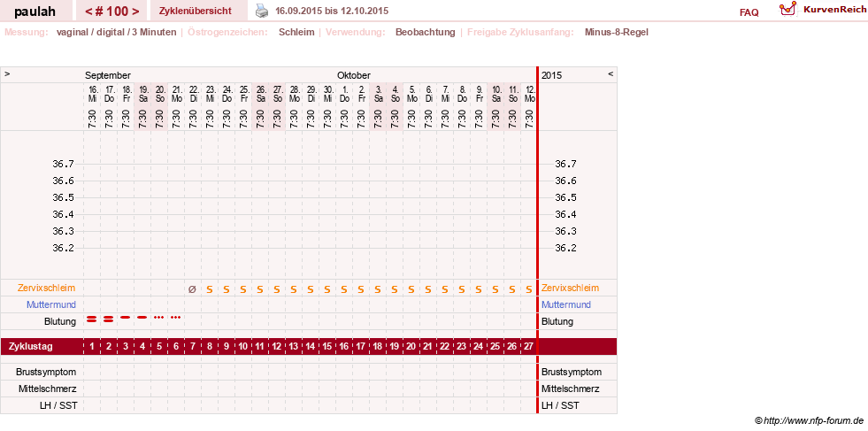This screenshot has width=868, height=431.
Task: Click the date column header 3. Sa
Action: coord(378,94)
